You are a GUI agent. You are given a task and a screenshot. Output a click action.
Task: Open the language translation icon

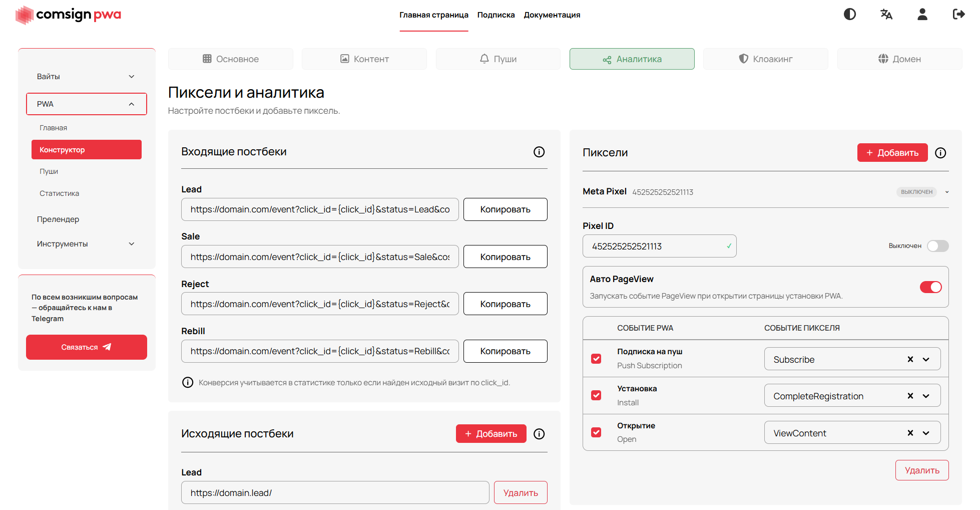point(886,14)
